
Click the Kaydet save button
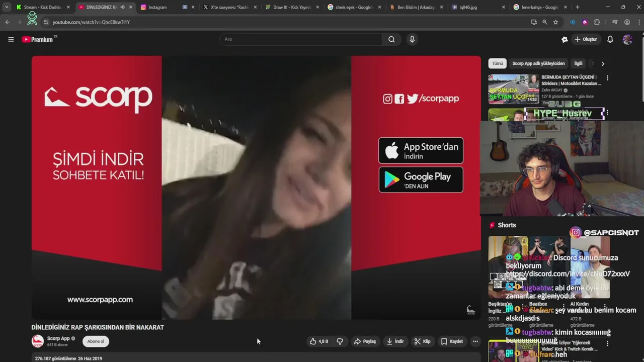click(x=452, y=341)
